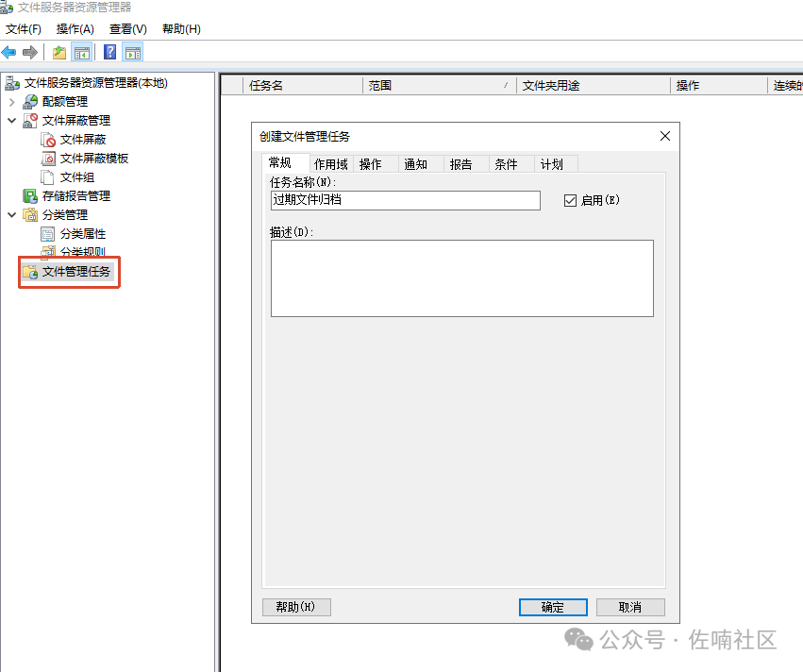Select 文件屏蔽 text in the tree
803x672 pixels.
(x=83, y=140)
